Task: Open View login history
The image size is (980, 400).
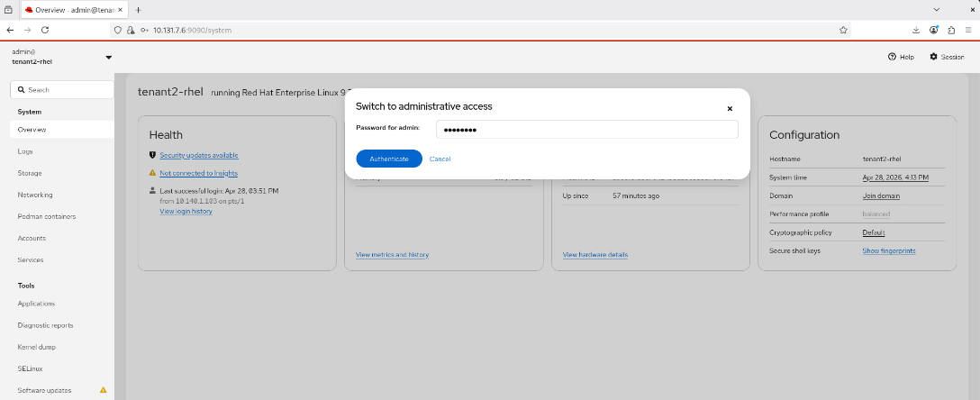Action: [186, 211]
